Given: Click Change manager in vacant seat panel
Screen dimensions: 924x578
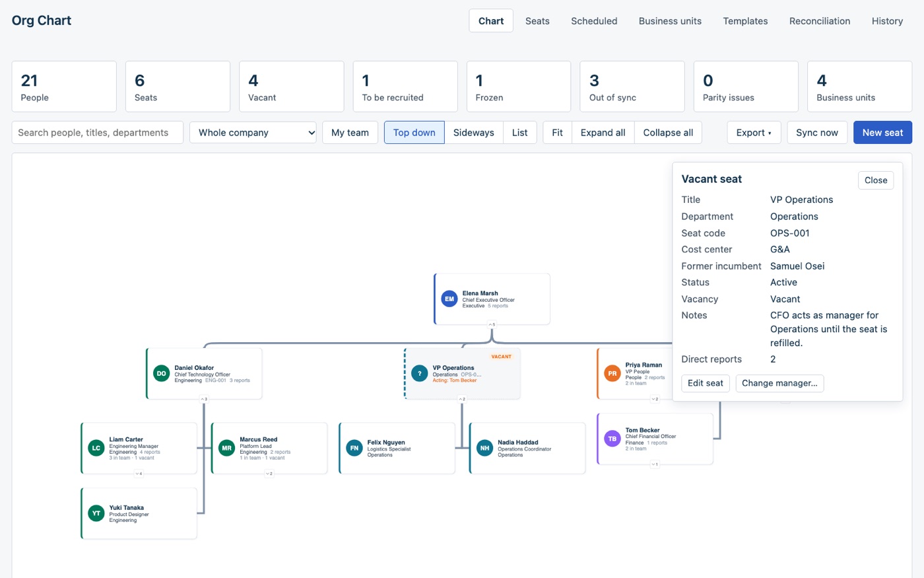Looking at the screenshot, I should coord(779,383).
